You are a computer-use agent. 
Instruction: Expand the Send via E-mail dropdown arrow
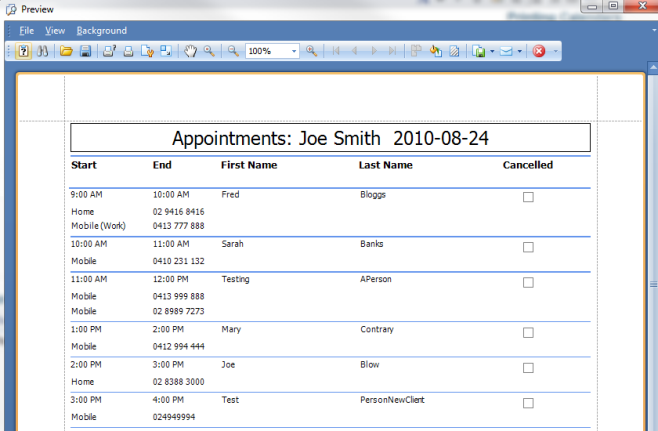[x=520, y=51]
